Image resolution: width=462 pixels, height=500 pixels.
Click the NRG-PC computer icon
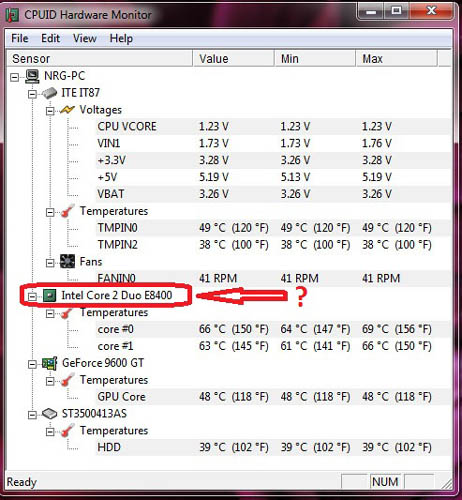(x=32, y=76)
